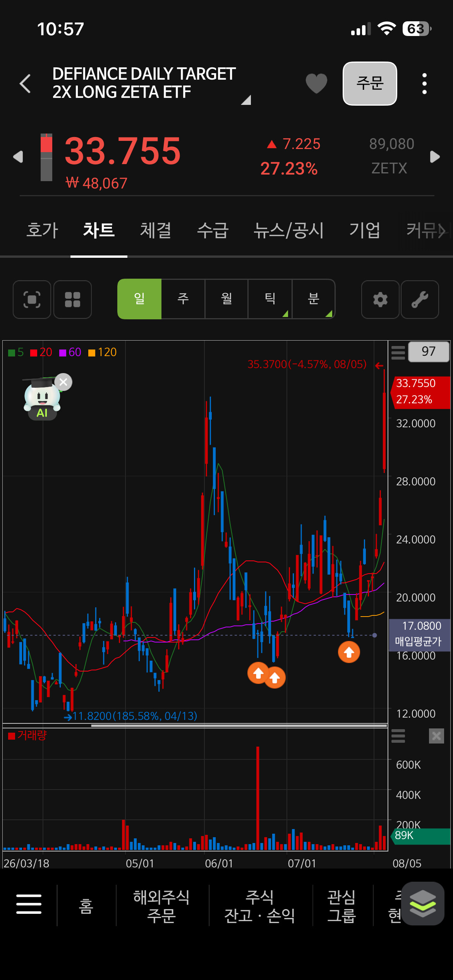Viewport: 453px width, 980px height.
Task: Toggle the 120-day moving average legend
Action: 102,352
